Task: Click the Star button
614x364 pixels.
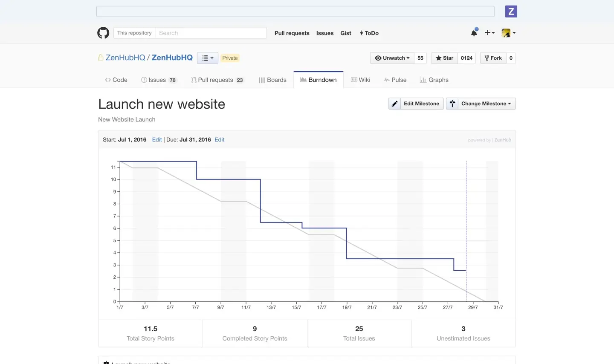Action: [444, 58]
